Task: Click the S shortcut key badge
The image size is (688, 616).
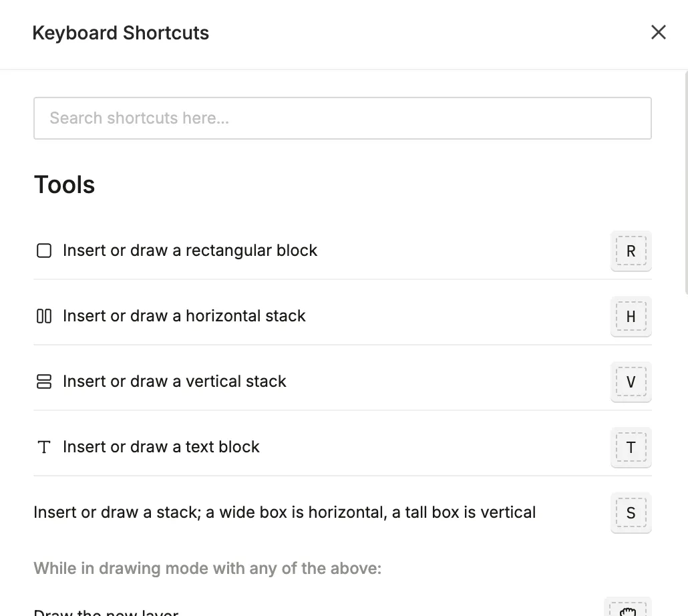Action: click(x=631, y=513)
